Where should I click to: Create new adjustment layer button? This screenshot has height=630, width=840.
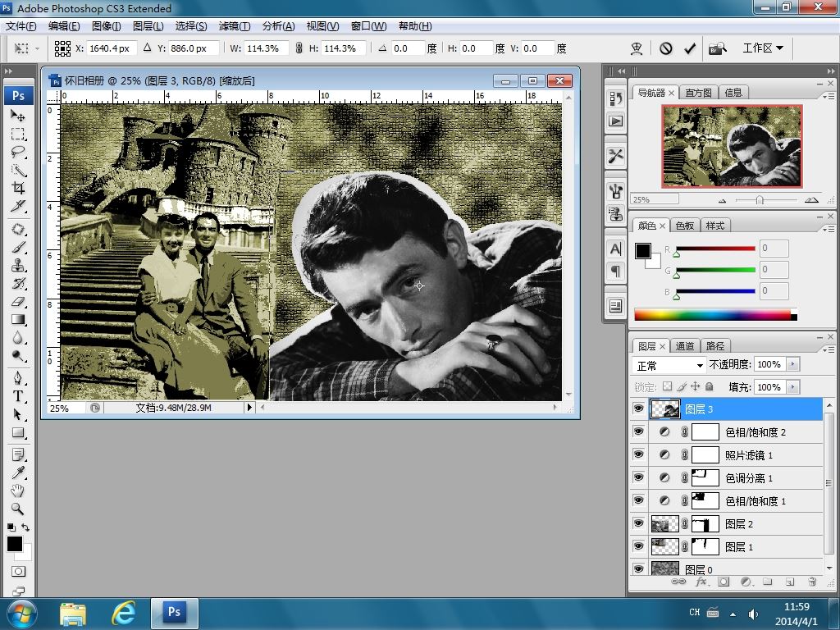pyautogui.click(x=746, y=582)
